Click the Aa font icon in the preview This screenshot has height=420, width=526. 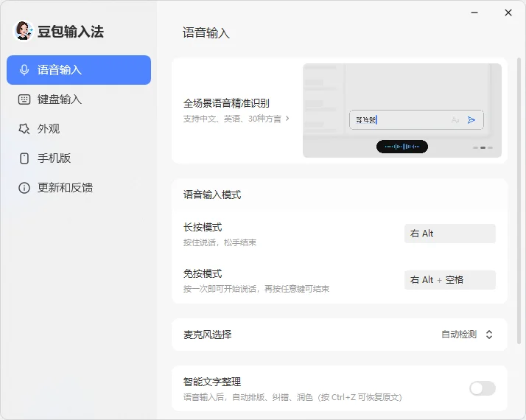click(x=455, y=120)
